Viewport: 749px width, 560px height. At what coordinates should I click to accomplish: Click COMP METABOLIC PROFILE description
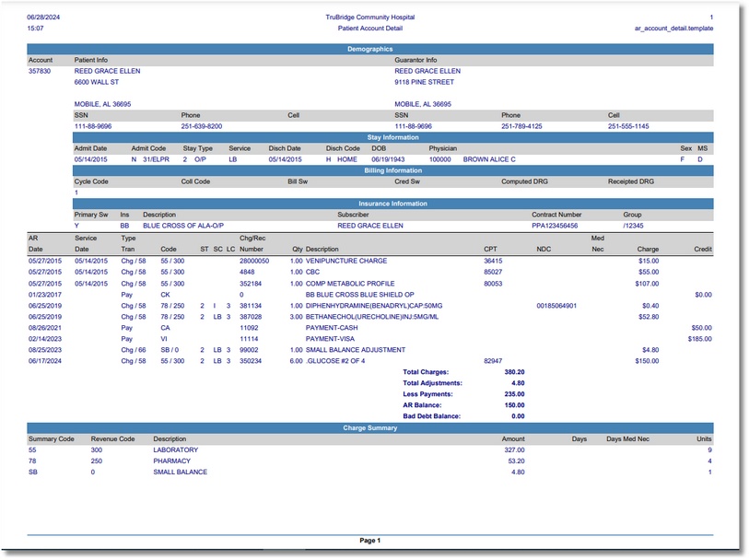click(x=350, y=284)
